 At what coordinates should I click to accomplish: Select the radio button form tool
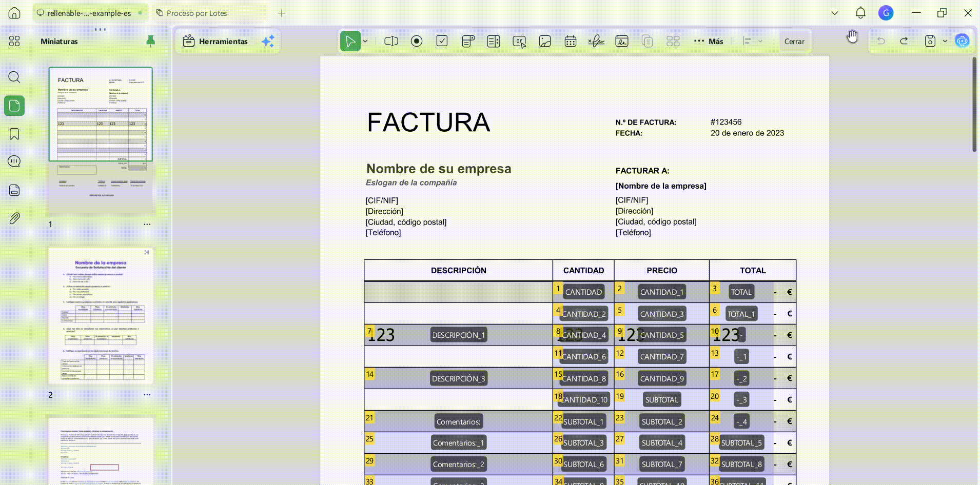pyautogui.click(x=417, y=41)
